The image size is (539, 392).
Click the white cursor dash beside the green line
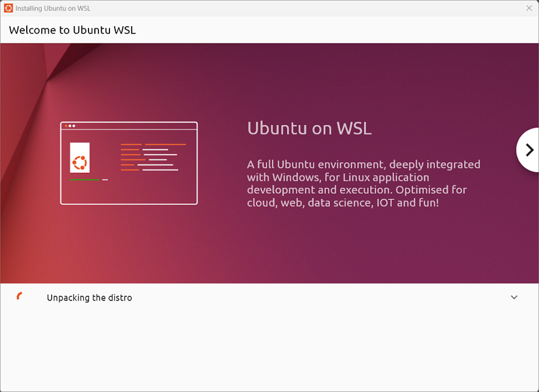(105, 180)
